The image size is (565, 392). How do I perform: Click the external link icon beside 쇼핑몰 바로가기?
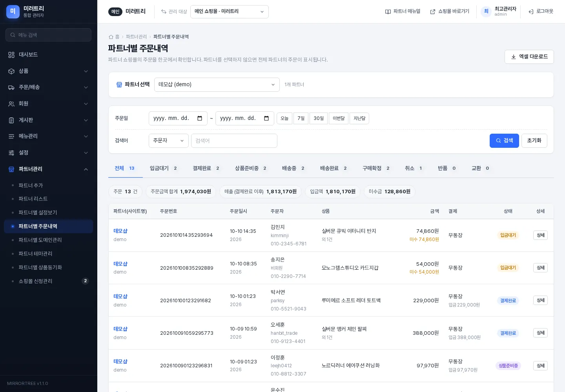(x=433, y=12)
